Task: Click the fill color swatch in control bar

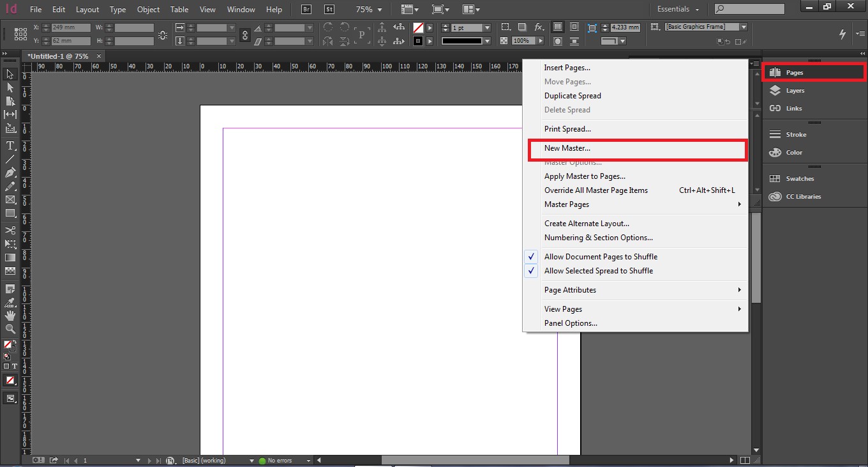Action: tap(418, 28)
